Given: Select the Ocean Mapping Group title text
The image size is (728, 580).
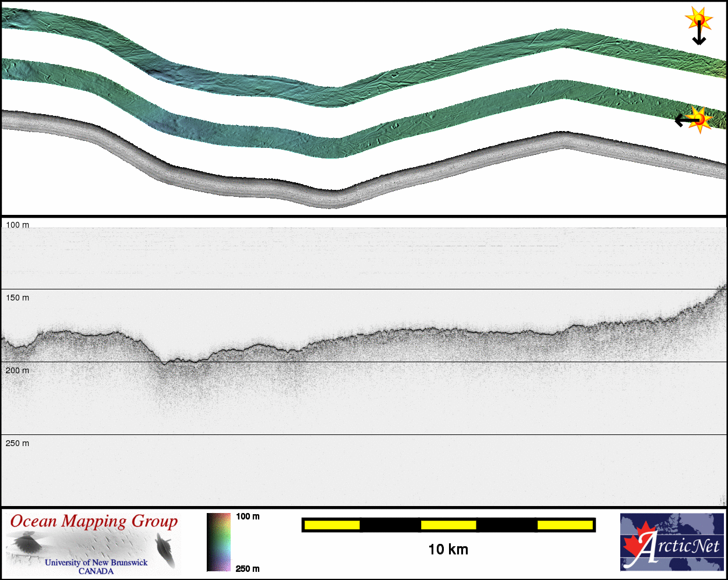Looking at the screenshot, I should coord(94,521).
